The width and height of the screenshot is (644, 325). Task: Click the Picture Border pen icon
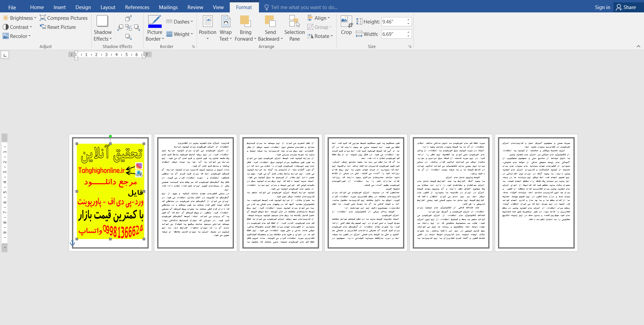pos(155,21)
